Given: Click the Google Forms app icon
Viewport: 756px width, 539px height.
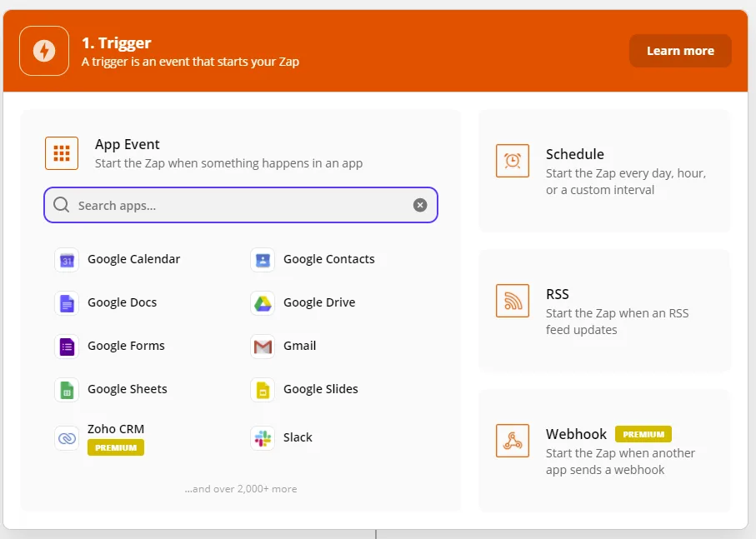Looking at the screenshot, I should (67, 347).
